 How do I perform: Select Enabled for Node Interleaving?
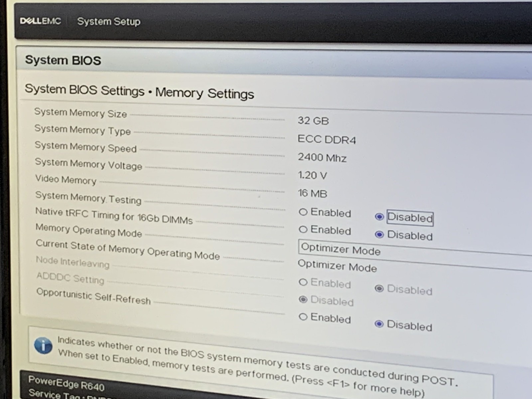[x=303, y=282]
